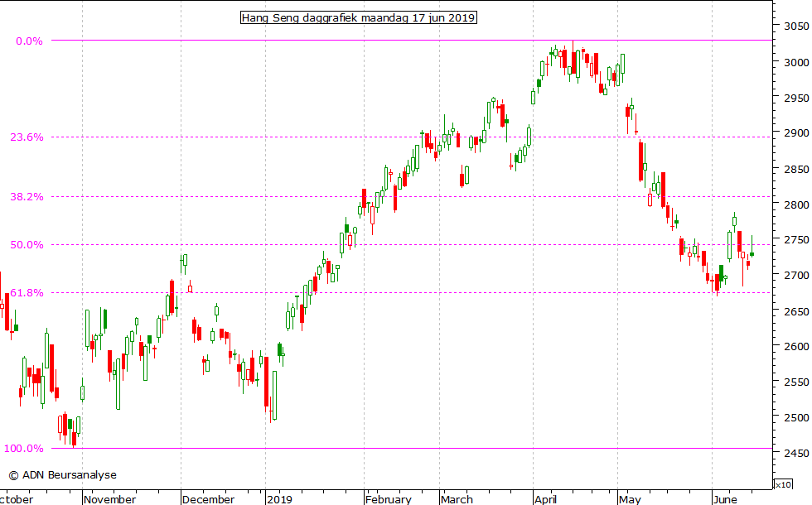Click the November label on time axis
Viewport: 812px width, 505px height.
pyautogui.click(x=109, y=499)
